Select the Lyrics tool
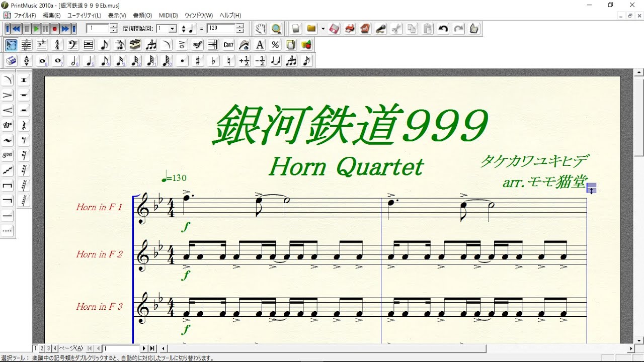Image resolution: width=644 pixels, height=362 pixels. coord(245,45)
